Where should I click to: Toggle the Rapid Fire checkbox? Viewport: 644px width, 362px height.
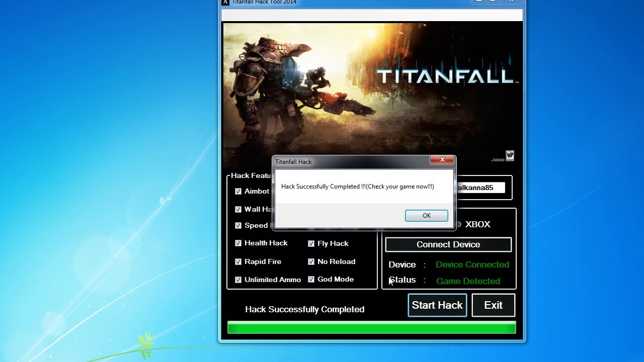238,261
